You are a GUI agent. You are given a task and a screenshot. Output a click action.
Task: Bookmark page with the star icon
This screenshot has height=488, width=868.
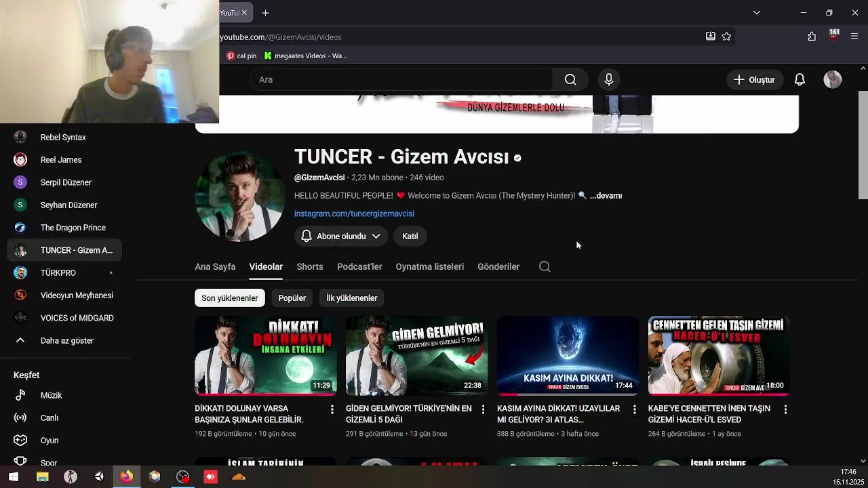coord(726,37)
